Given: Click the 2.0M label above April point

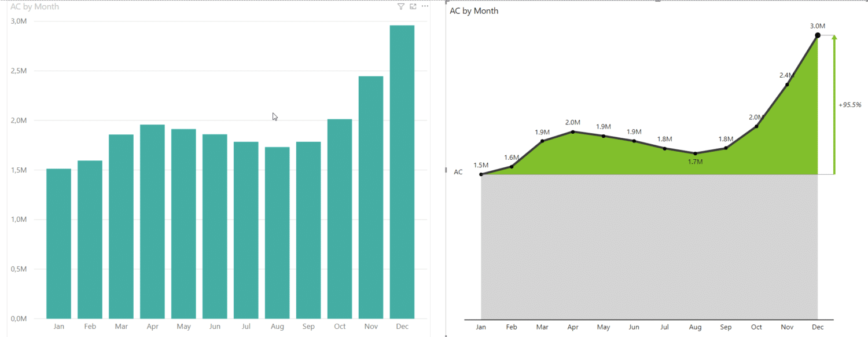Looking at the screenshot, I should [573, 122].
